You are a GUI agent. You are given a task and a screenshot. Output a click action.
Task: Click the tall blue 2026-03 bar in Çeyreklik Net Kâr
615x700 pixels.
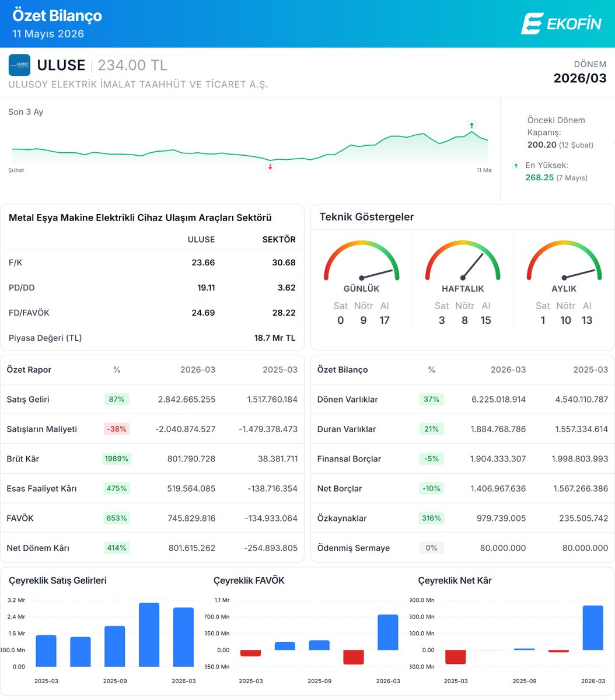[593, 628]
